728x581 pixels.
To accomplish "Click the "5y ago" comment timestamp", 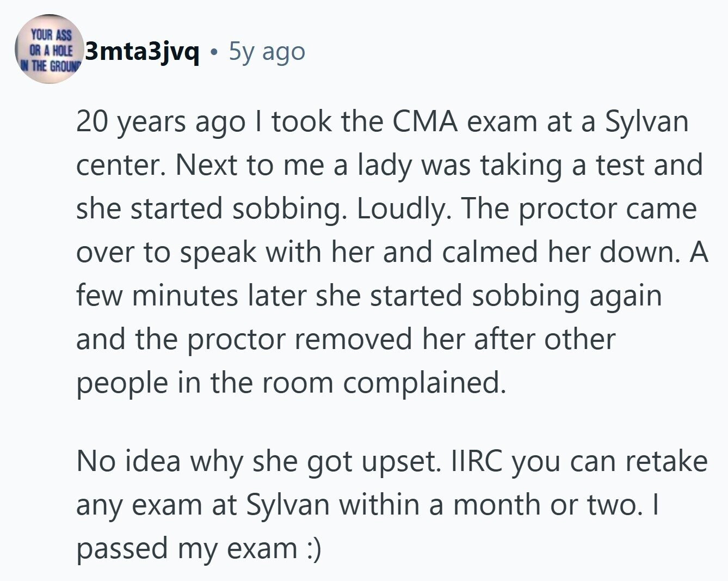I will click(267, 52).
